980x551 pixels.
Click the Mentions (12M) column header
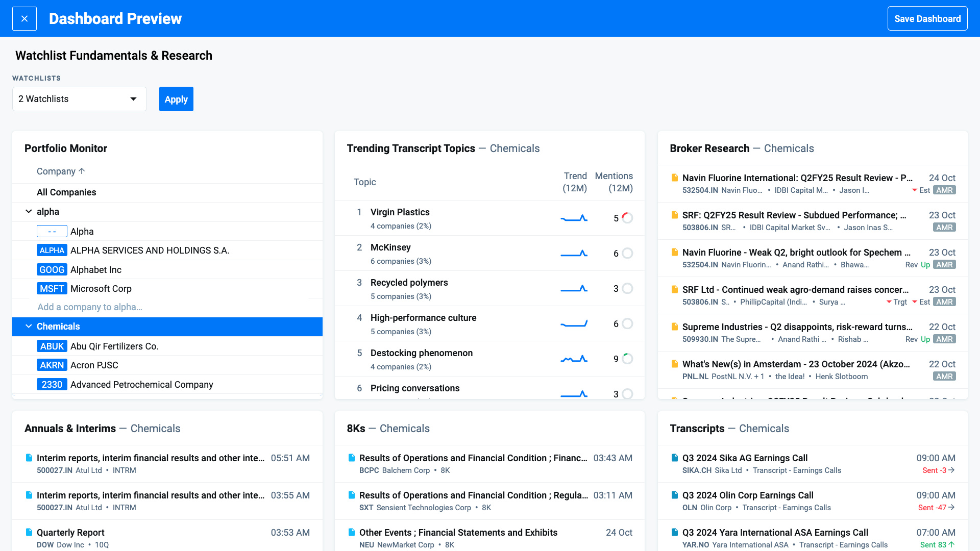click(x=614, y=182)
